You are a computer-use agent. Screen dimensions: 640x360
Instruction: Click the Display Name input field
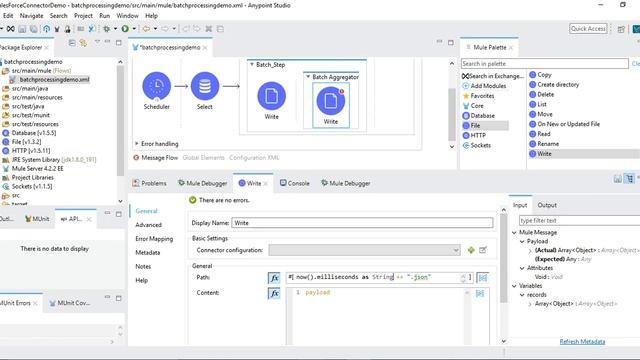[x=362, y=223]
